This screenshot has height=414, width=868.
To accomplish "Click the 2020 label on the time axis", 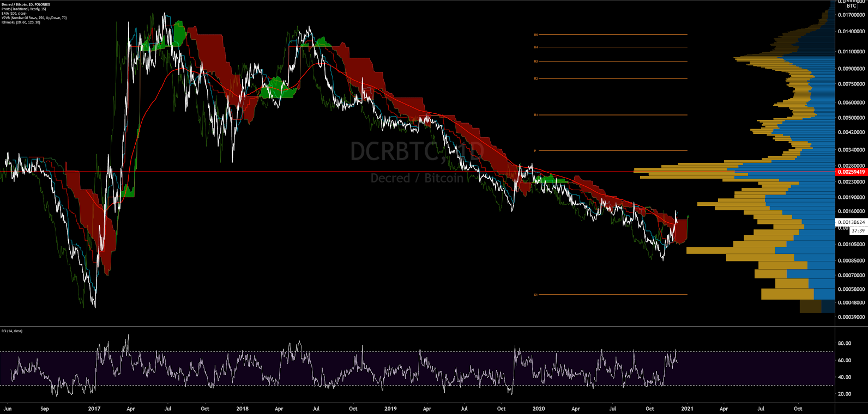I will [x=539, y=409].
